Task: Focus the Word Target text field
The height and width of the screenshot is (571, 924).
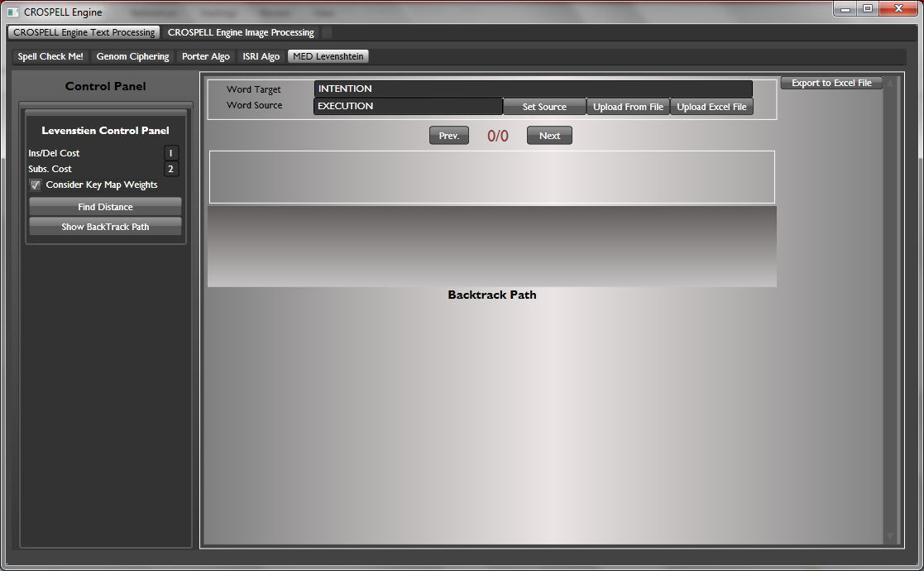Action: (x=533, y=89)
